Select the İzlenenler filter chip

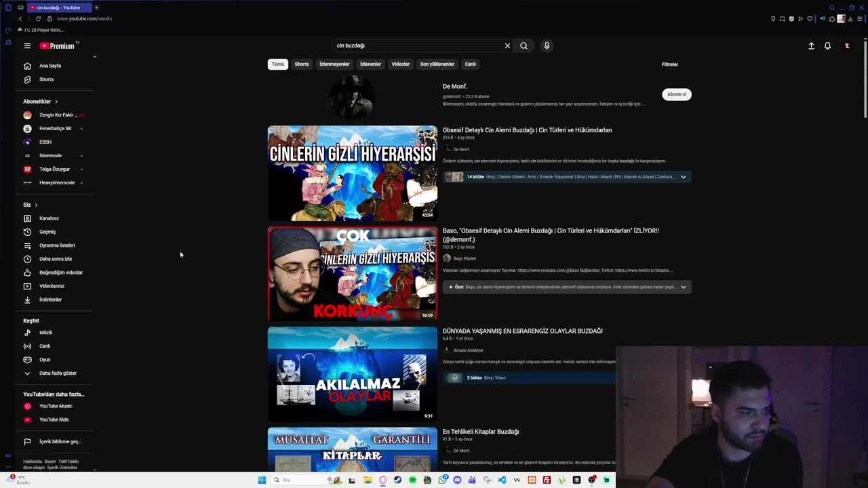click(370, 64)
